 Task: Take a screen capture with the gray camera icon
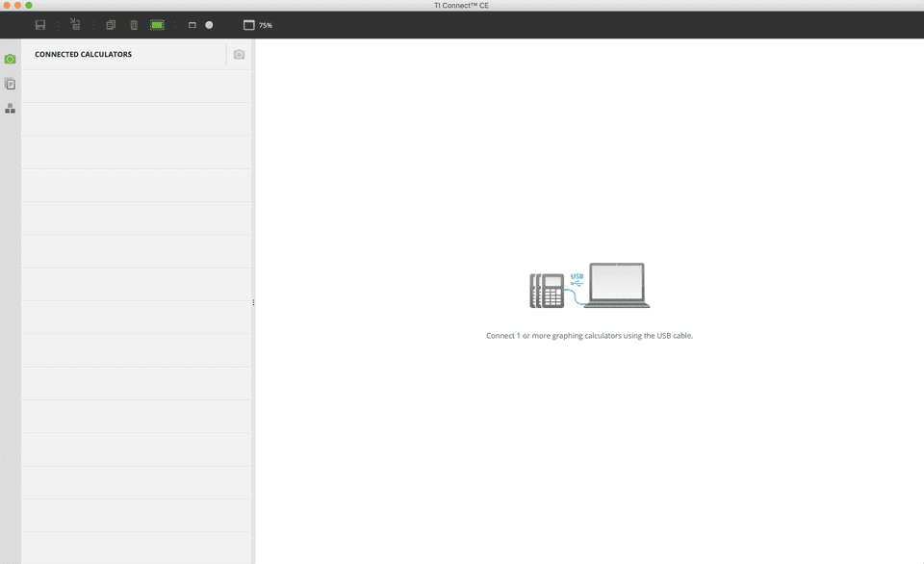(239, 54)
